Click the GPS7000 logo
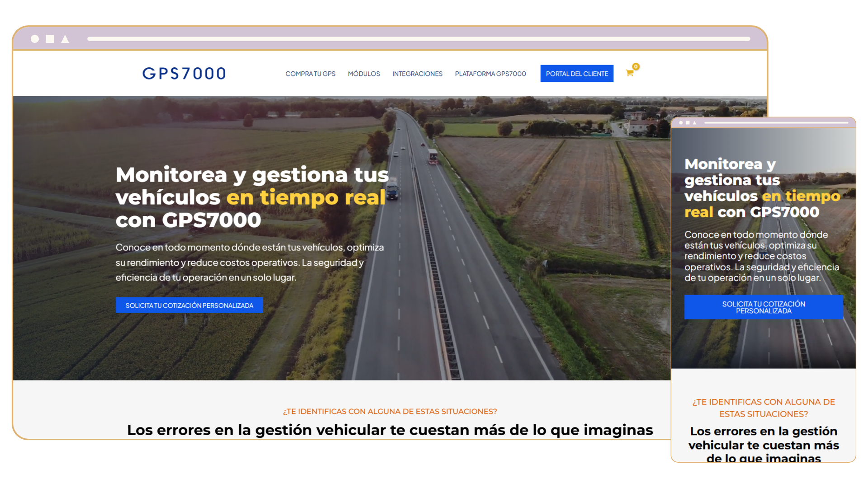 pos(184,73)
